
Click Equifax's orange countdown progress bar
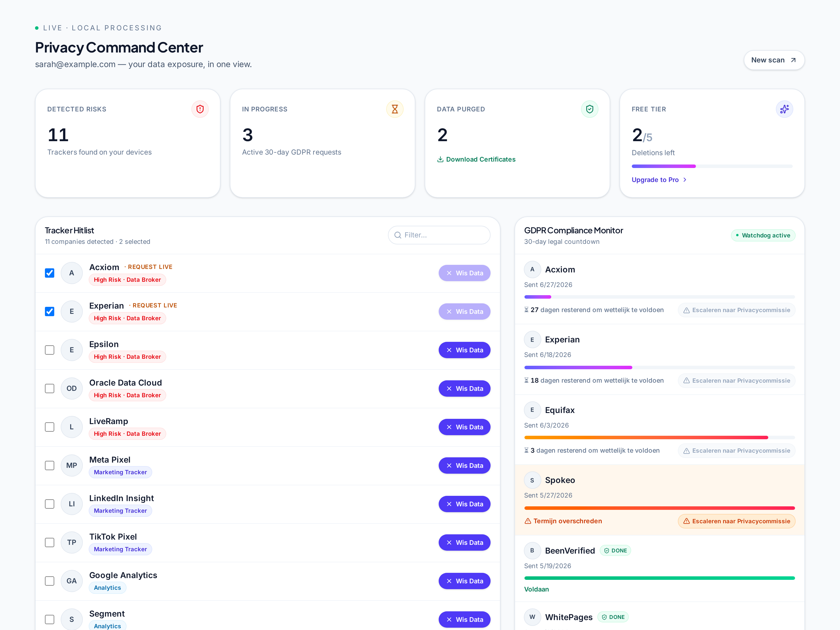(x=660, y=437)
